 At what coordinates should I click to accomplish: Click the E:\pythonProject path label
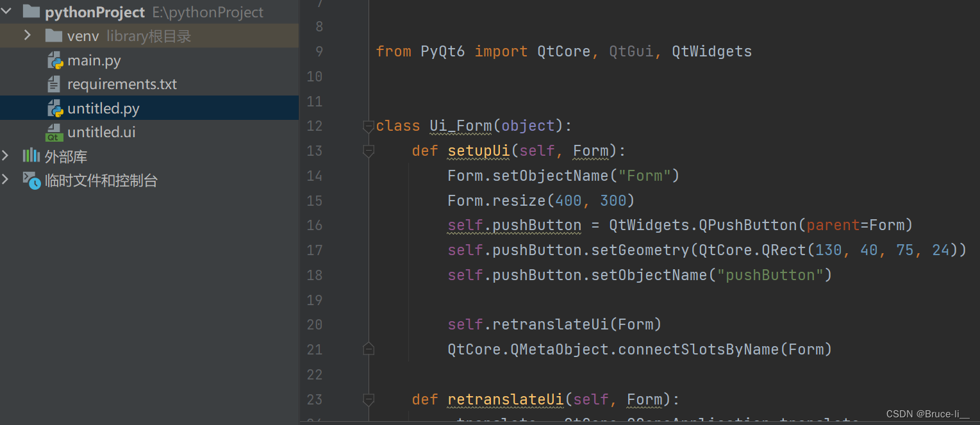pos(208,12)
